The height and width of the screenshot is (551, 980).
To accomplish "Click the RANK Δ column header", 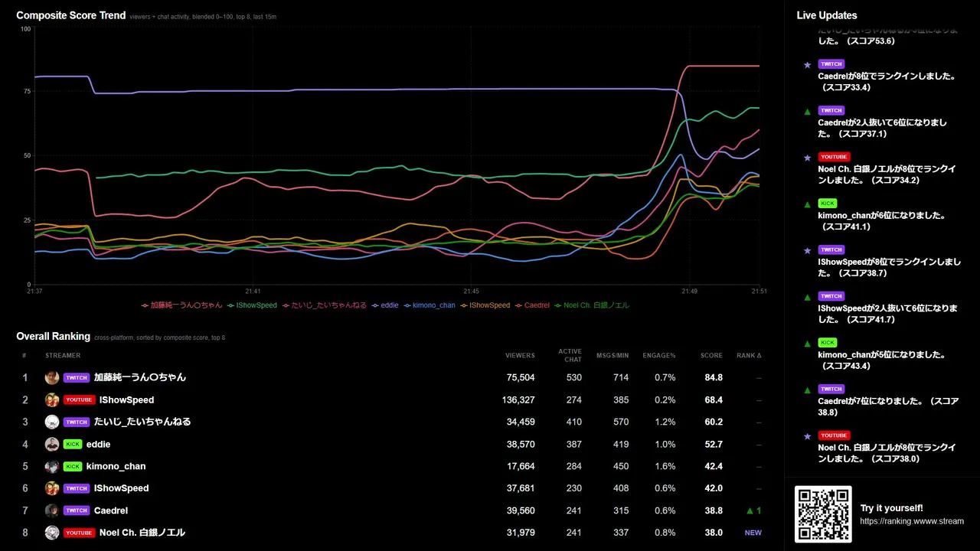I will point(749,356).
